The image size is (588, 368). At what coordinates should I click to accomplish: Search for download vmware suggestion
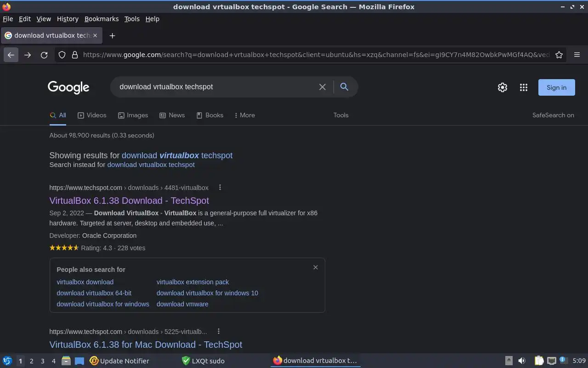tap(182, 304)
